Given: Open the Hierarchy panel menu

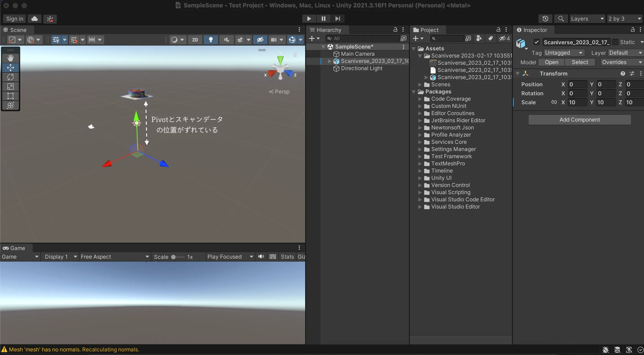Looking at the screenshot, I should tap(403, 30).
